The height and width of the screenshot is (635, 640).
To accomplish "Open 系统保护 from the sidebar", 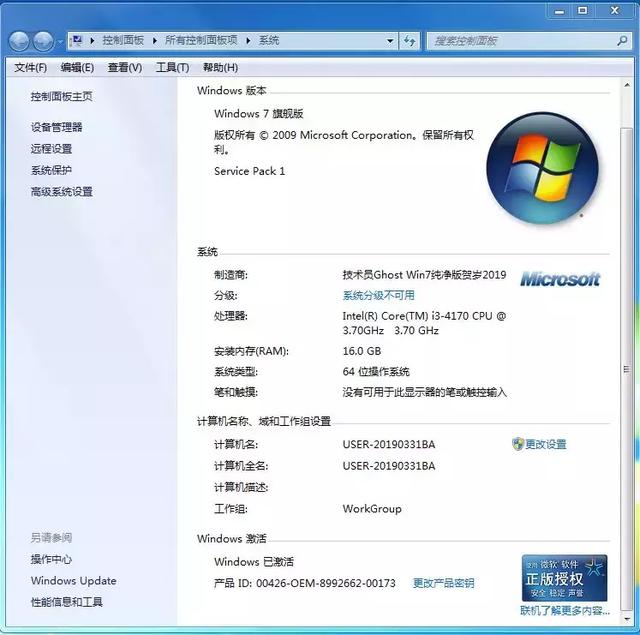I will 51,170.
